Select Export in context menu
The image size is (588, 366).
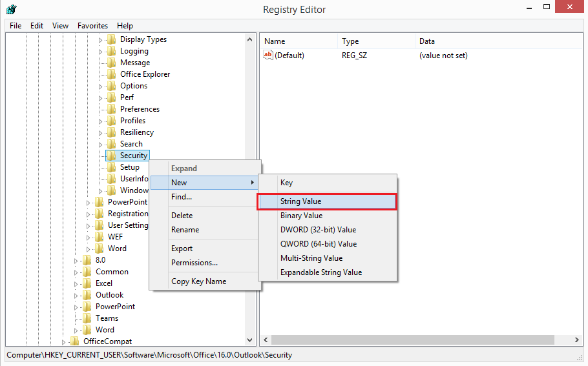[205, 249]
